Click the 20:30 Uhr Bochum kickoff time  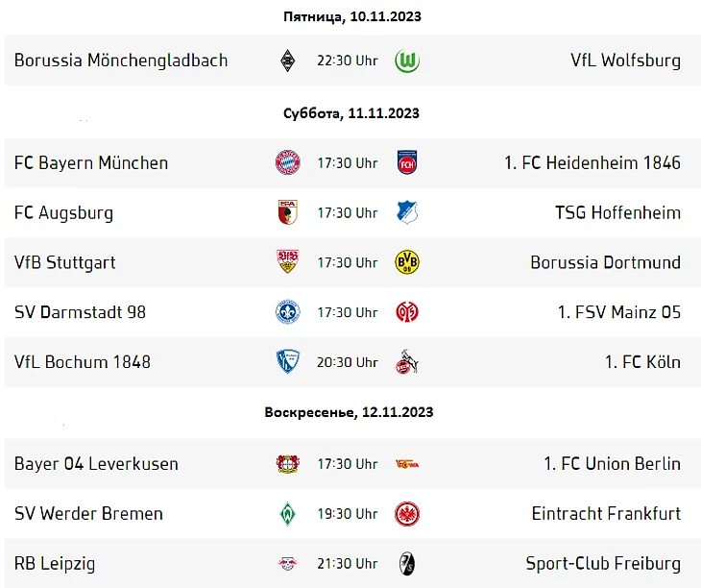tap(347, 362)
